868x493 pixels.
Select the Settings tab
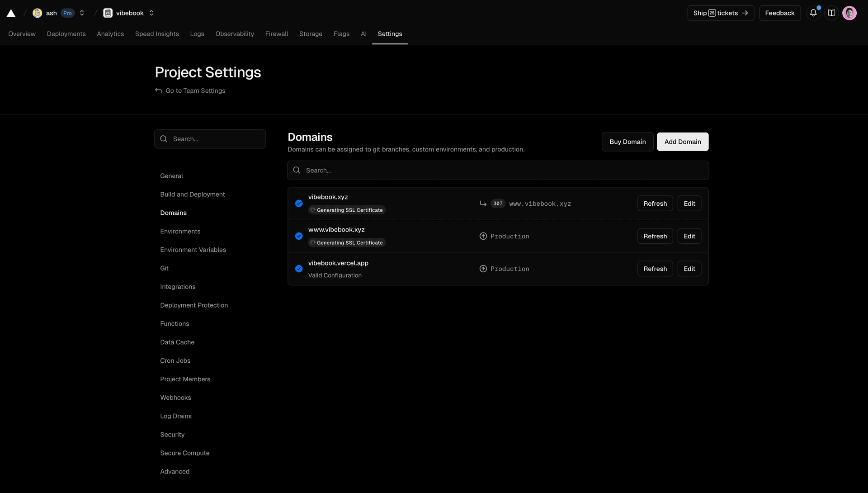click(x=390, y=34)
